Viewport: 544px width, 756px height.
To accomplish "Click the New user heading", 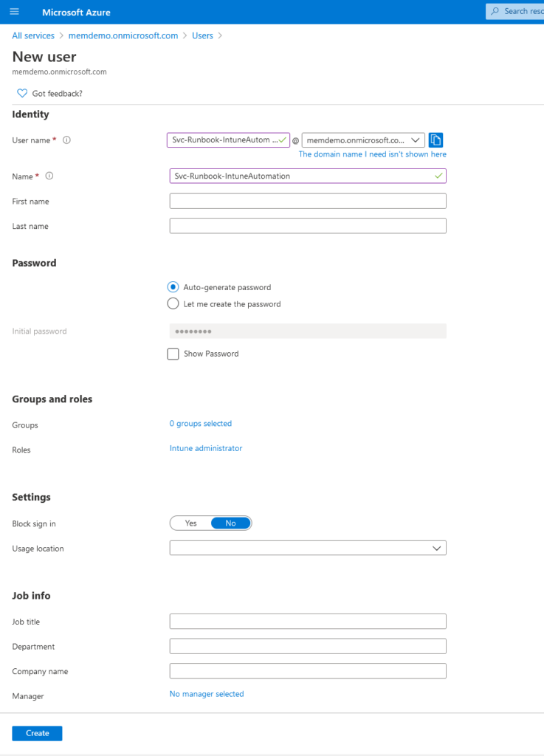I will pos(44,57).
